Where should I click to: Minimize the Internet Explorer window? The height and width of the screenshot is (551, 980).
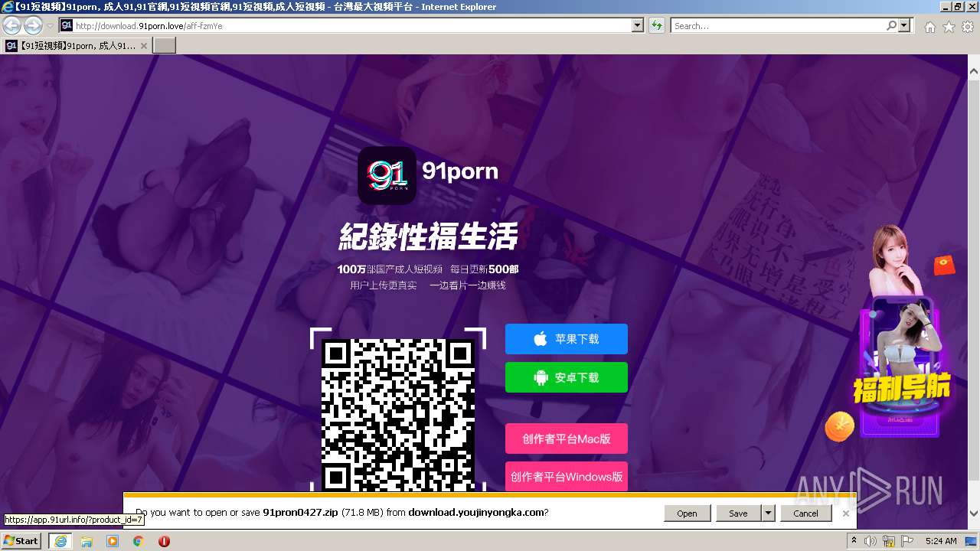(945, 7)
